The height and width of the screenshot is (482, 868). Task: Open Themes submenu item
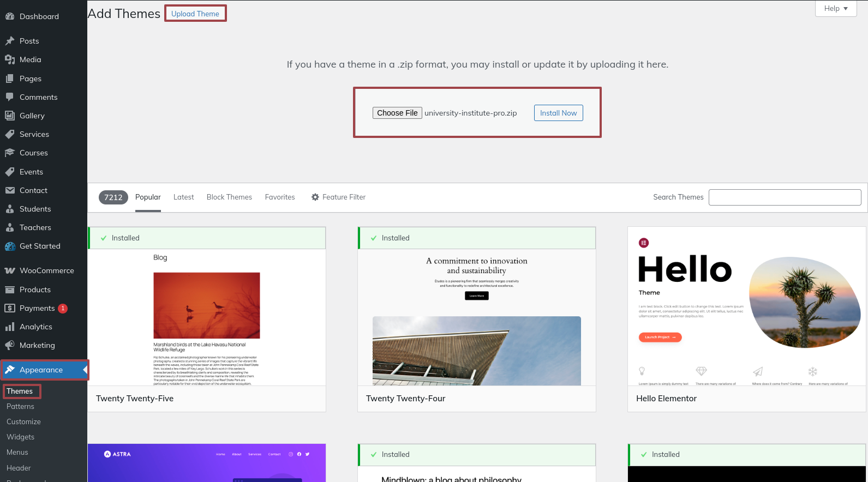click(x=20, y=391)
